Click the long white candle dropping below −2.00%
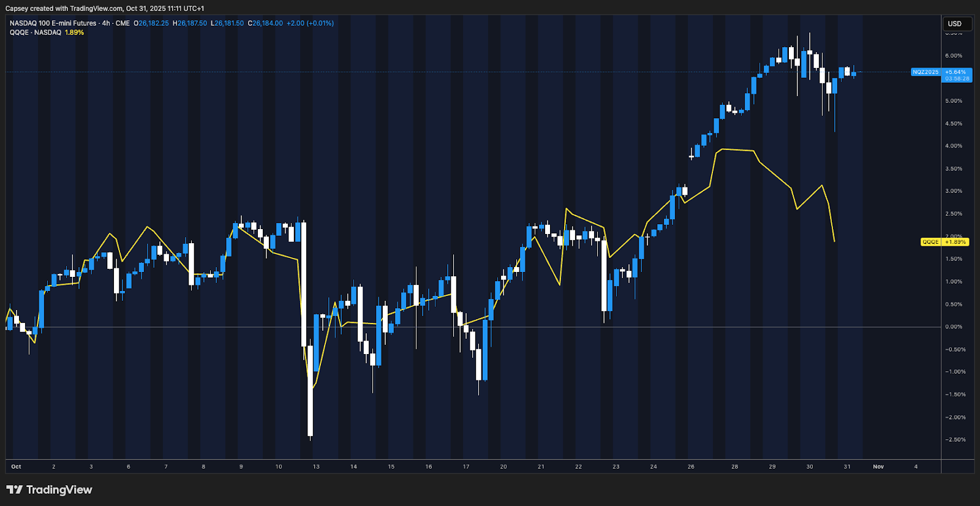The height and width of the screenshot is (506, 980). pos(310,391)
